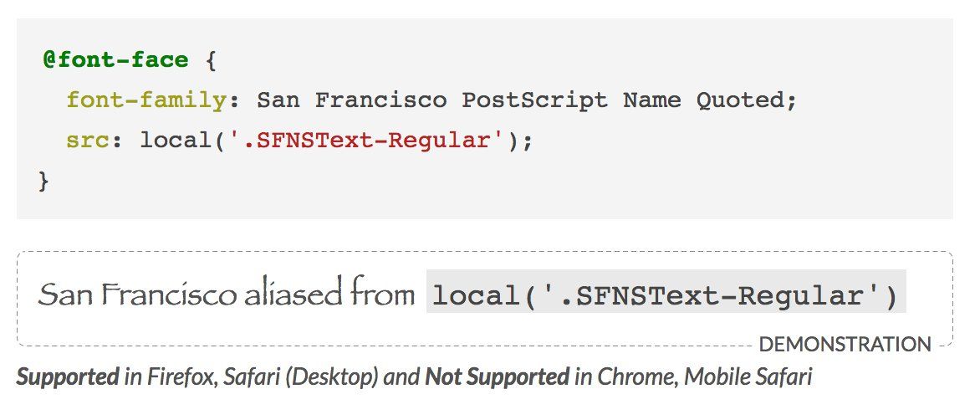Click the opening curly brace after @font-face
980x420 pixels.
tap(211, 60)
